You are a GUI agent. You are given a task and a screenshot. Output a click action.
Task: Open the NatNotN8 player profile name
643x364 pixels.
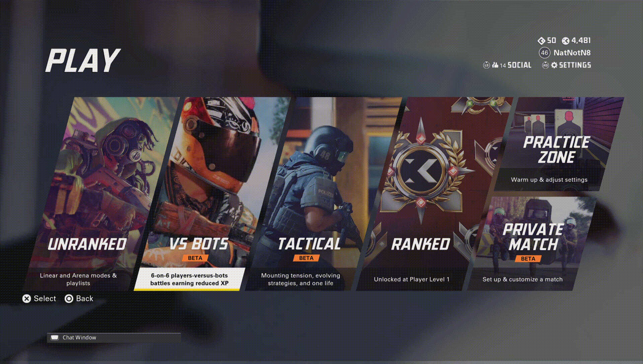[572, 53]
